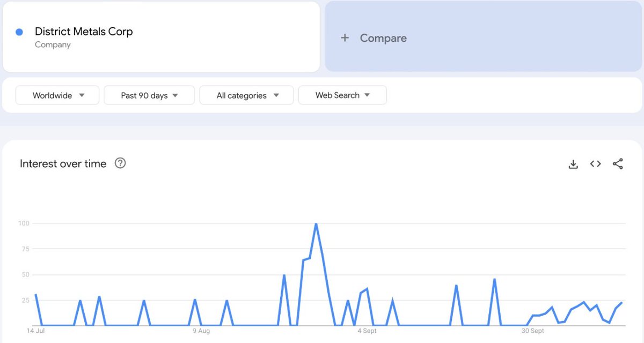This screenshot has height=343, width=644.
Task: Click the chart peak at 100
Action: click(x=316, y=224)
